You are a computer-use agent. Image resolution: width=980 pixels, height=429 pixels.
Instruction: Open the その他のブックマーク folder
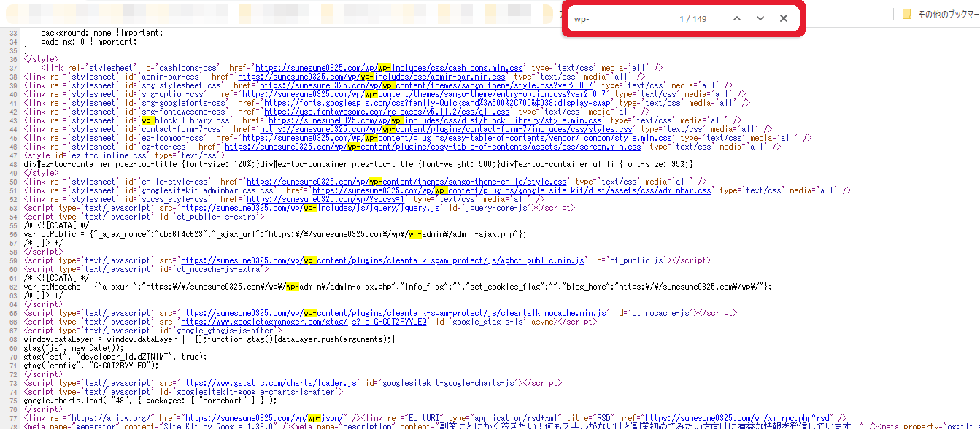pos(940,14)
